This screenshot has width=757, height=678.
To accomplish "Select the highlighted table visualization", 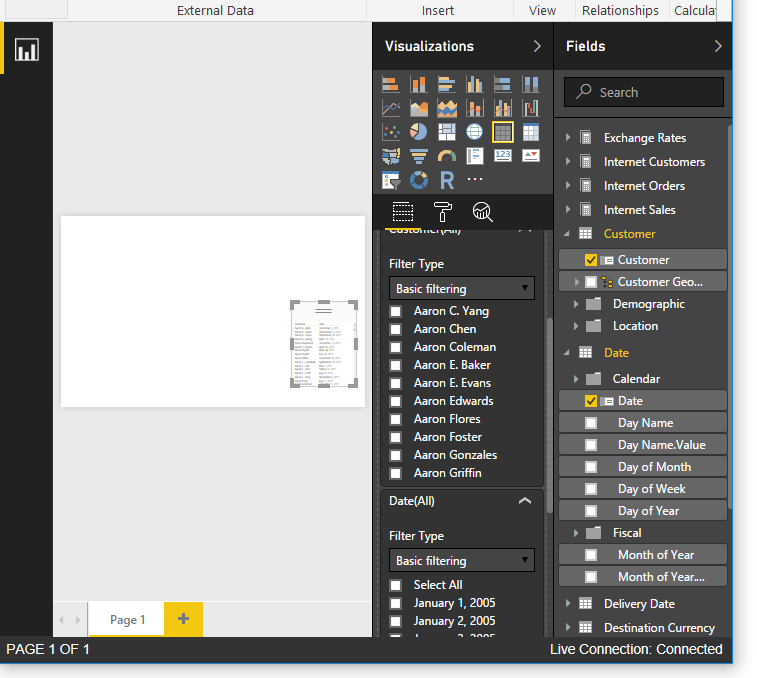I will tap(503, 132).
